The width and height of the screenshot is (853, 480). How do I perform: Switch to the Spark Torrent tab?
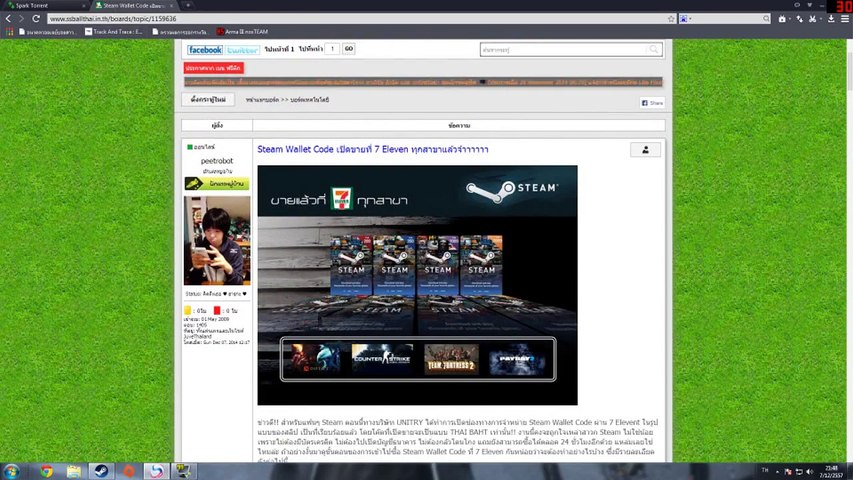tap(44, 5)
